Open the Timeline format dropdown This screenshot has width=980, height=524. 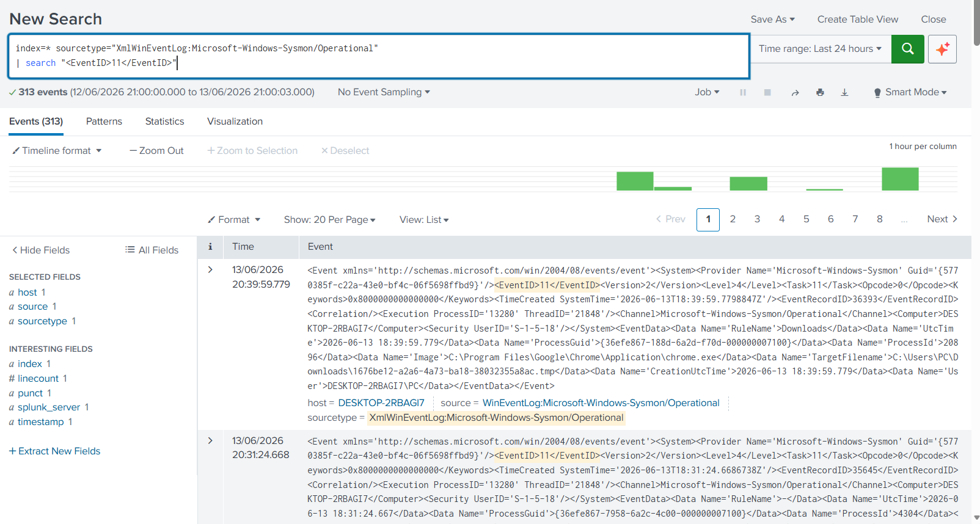click(57, 151)
